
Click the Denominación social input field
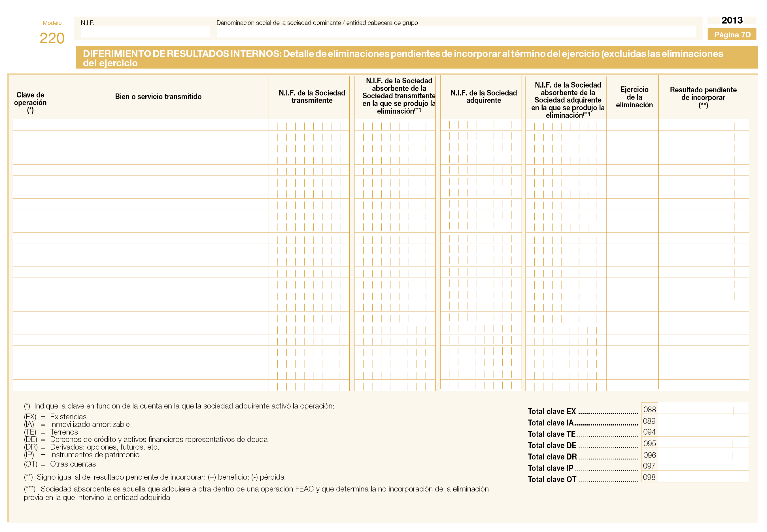tap(456, 32)
